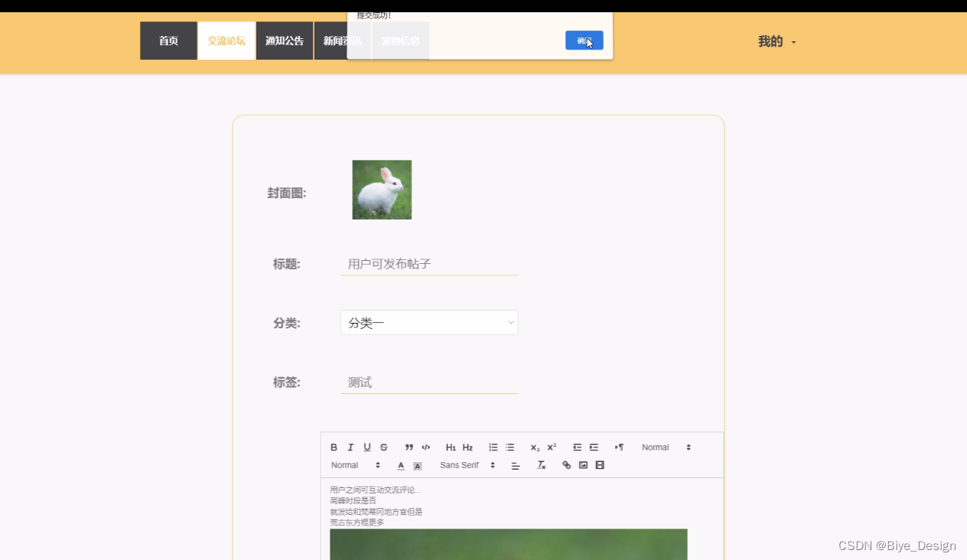Go to the 首页 tab
Image resolution: width=967 pixels, height=560 pixels.
(168, 41)
